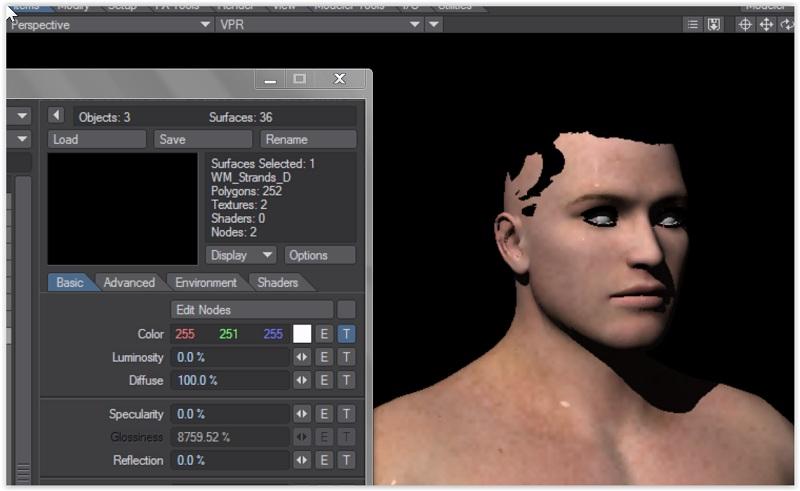The width and height of the screenshot is (800, 491).
Task: Click the red Color value 255
Action: coord(185,334)
